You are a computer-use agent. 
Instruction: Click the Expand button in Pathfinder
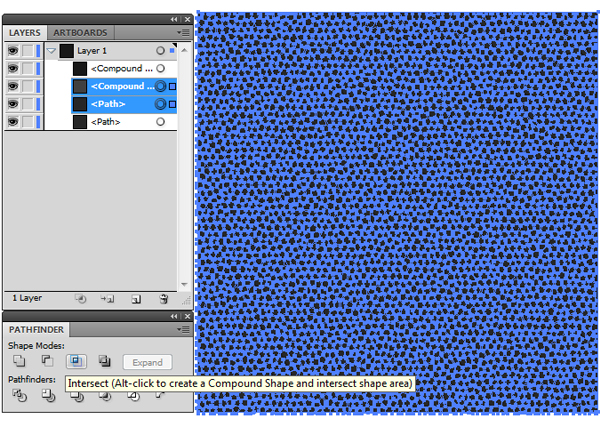coord(148,362)
